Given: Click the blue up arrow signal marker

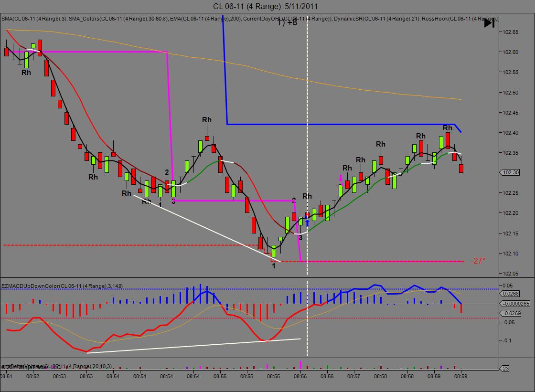Looking at the screenshot, I should (x=307, y=223).
